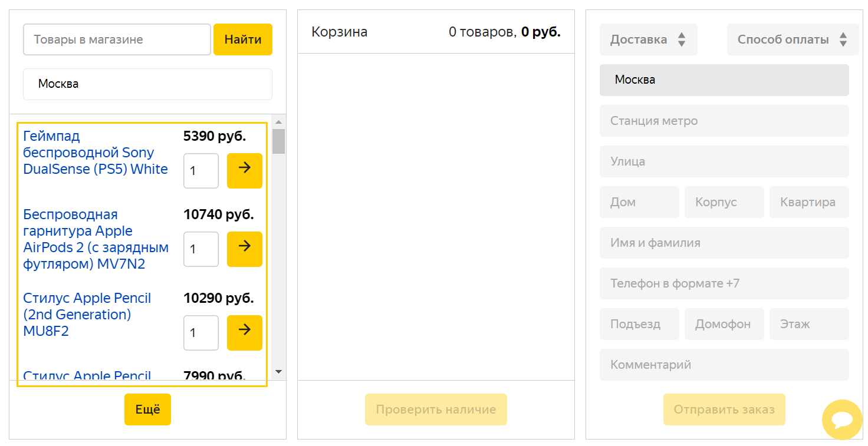This screenshot has width=868, height=446.
Task: Click the Отправить заказ button
Action: pyautogui.click(x=724, y=409)
